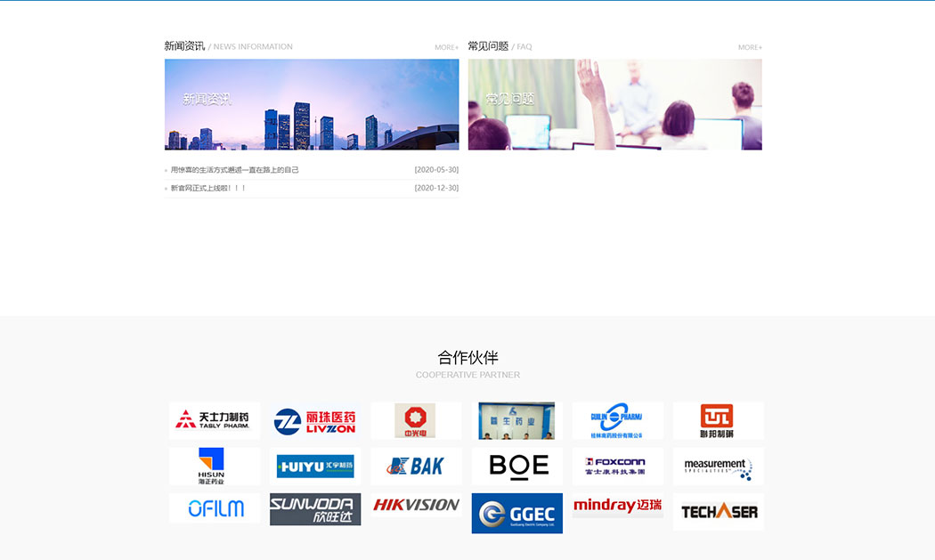The width and height of the screenshot is (935, 560).
Task: Click the Guilin Pharma logo
Action: [x=618, y=420]
